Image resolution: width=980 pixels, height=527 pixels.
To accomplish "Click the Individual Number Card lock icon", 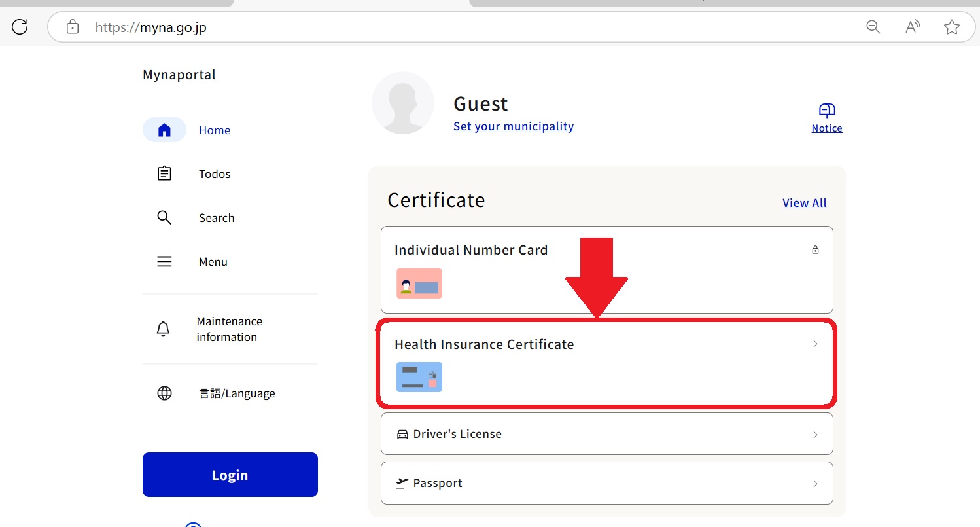I will coord(815,250).
